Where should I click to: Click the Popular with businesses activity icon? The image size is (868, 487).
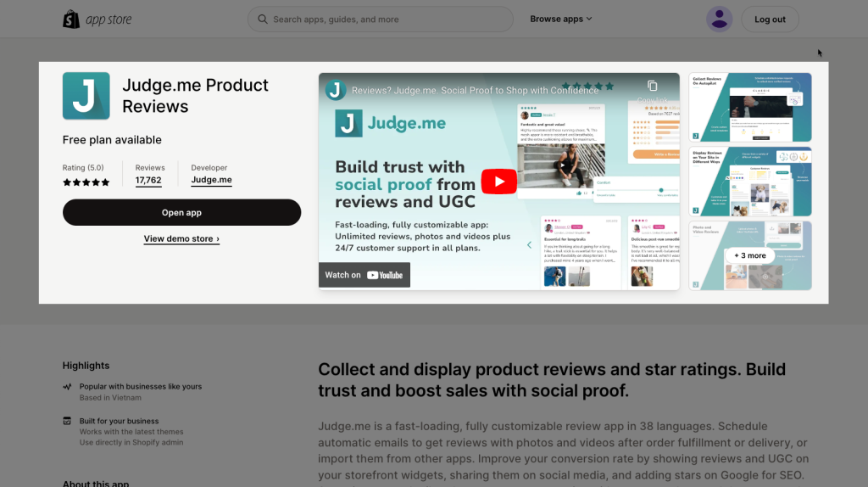pos(67,387)
